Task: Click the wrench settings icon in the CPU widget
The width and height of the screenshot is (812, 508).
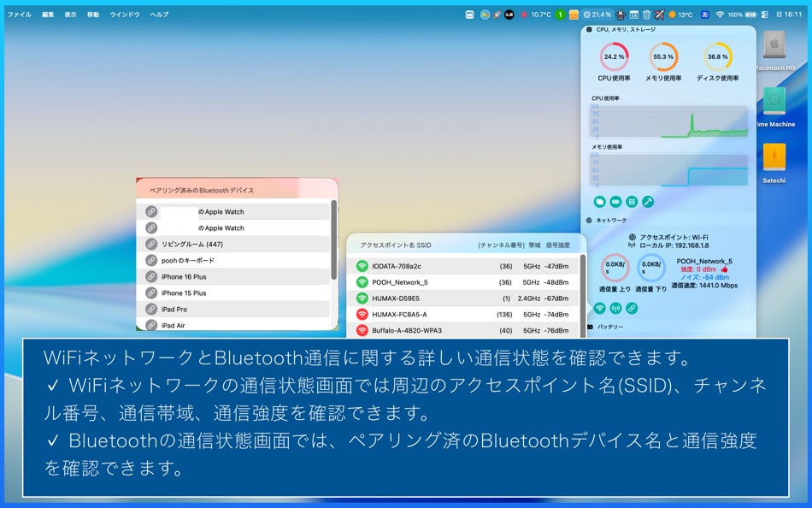Action: coord(647,202)
